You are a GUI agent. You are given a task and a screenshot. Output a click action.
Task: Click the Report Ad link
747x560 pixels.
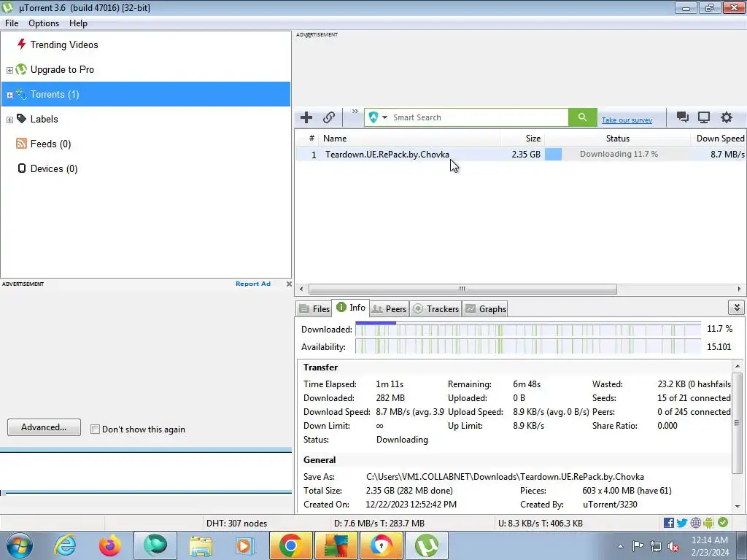(253, 284)
